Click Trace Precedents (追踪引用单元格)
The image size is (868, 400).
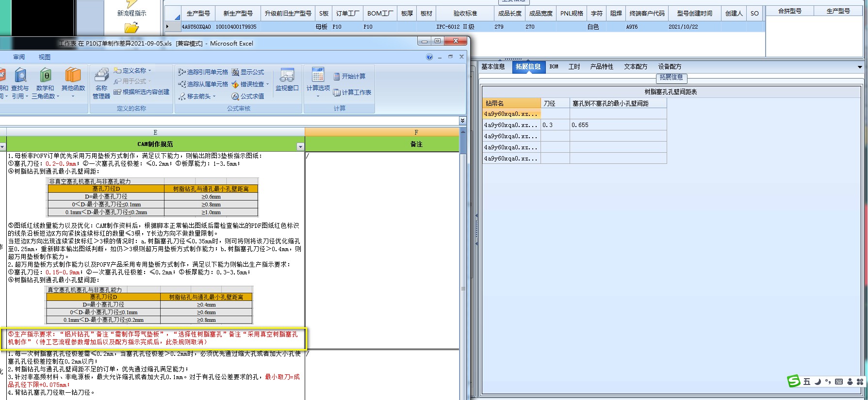click(203, 72)
